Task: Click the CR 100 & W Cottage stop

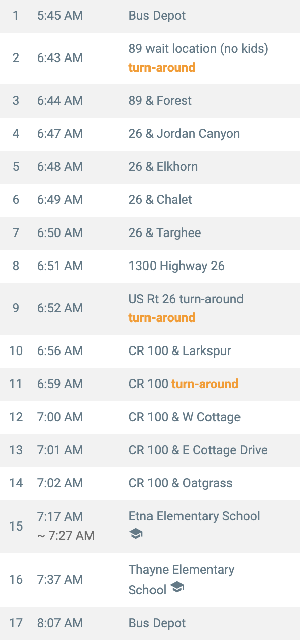Action: (150, 417)
